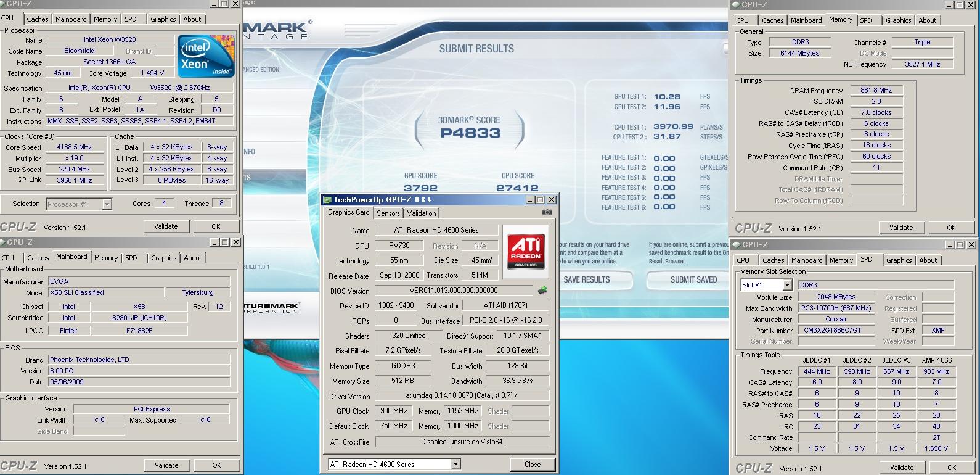Select Caches tab in CPU-Z memory window
980x475 pixels.
click(773, 20)
